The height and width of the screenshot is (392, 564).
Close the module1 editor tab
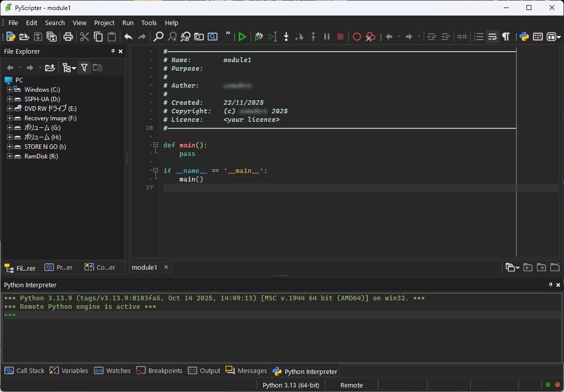[x=166, y=267]
